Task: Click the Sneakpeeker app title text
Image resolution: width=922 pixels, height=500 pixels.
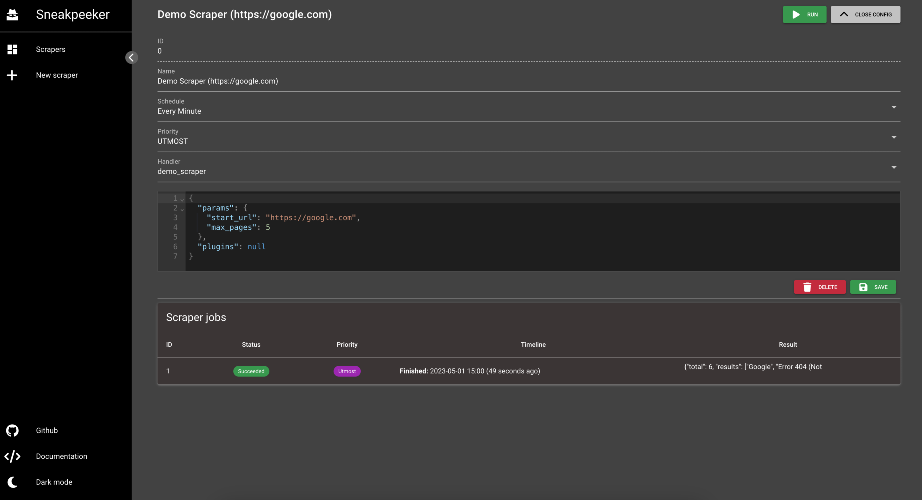Action: point(73,15)
